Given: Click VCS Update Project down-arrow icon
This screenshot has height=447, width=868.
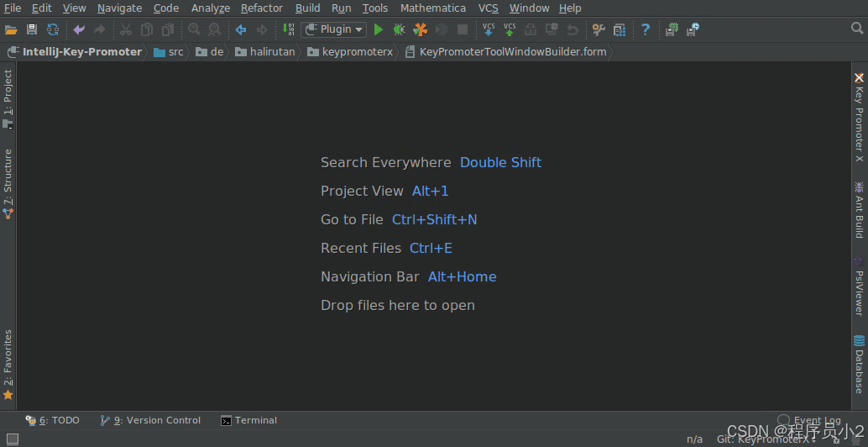Looking at the screenshot, I should (489, 29).
